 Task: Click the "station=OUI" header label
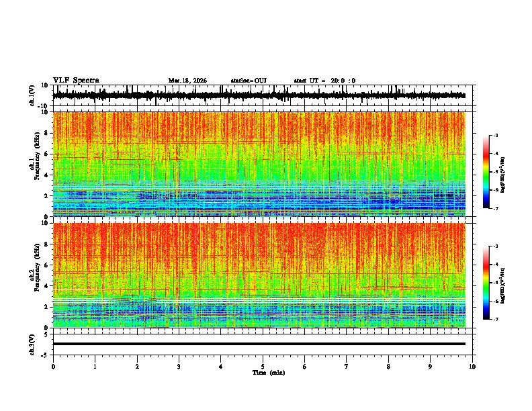[x=249, y=81]
